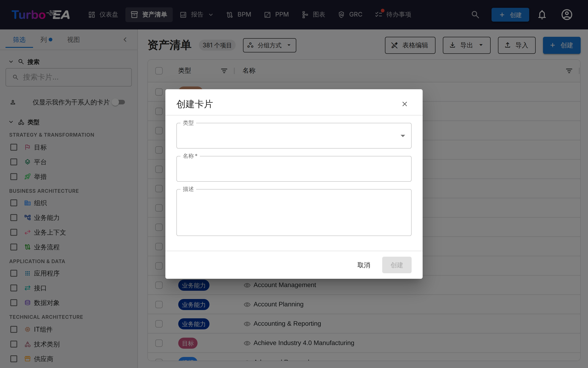The height and width of the screenshot is (368, 588).
Task: Click the top bar 创建 button
Action: click(510, 14)
